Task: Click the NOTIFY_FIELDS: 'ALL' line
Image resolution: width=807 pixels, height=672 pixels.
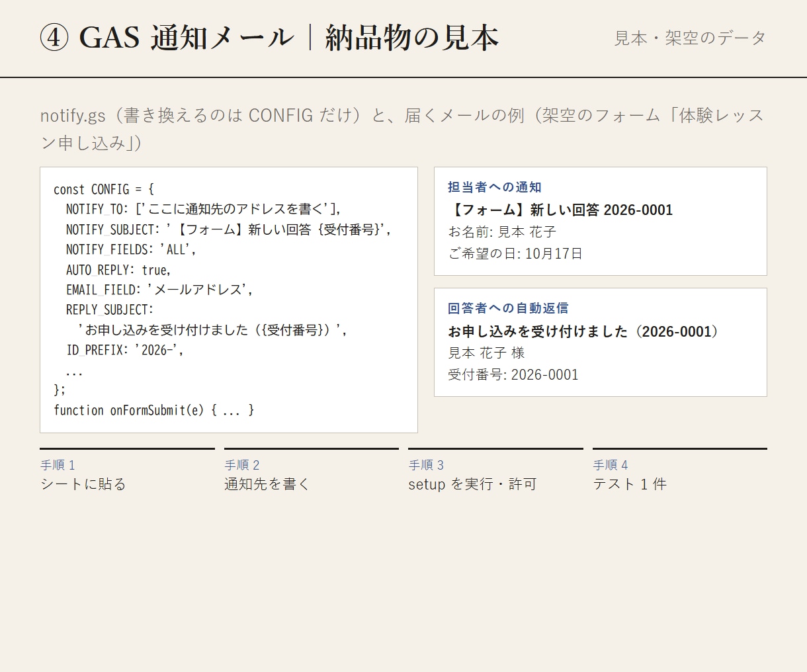Action: point(131,249)
